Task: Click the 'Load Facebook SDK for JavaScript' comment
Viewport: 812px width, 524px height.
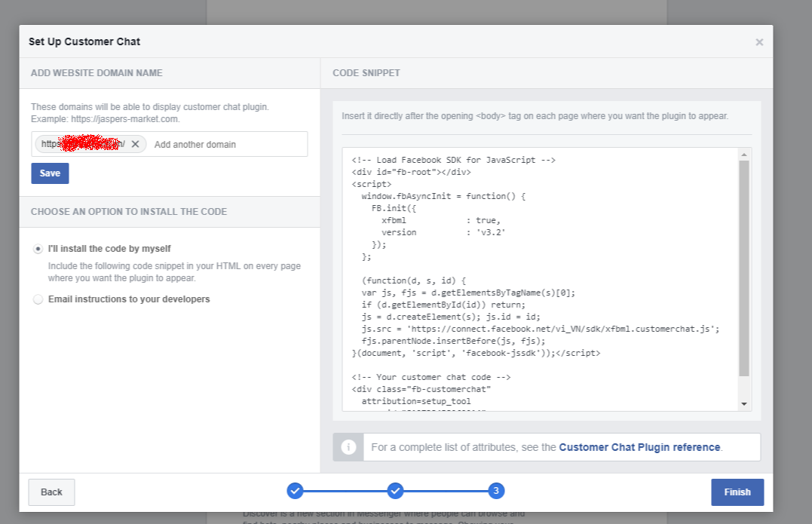Action: [454, 160]
